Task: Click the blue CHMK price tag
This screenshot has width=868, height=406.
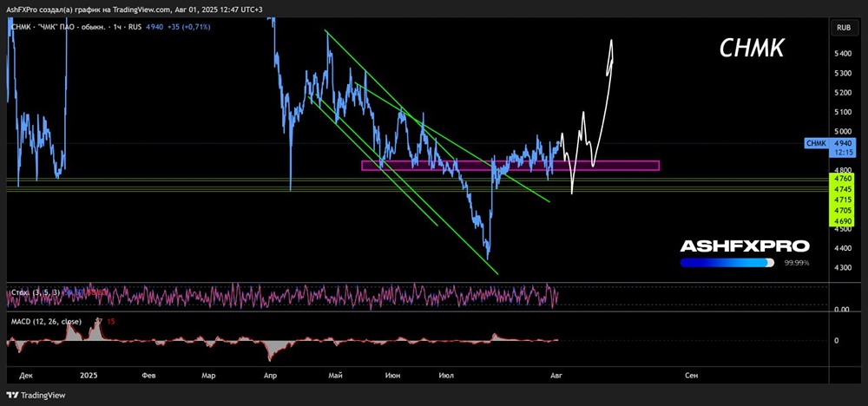Action: click(x=817, y=143)
